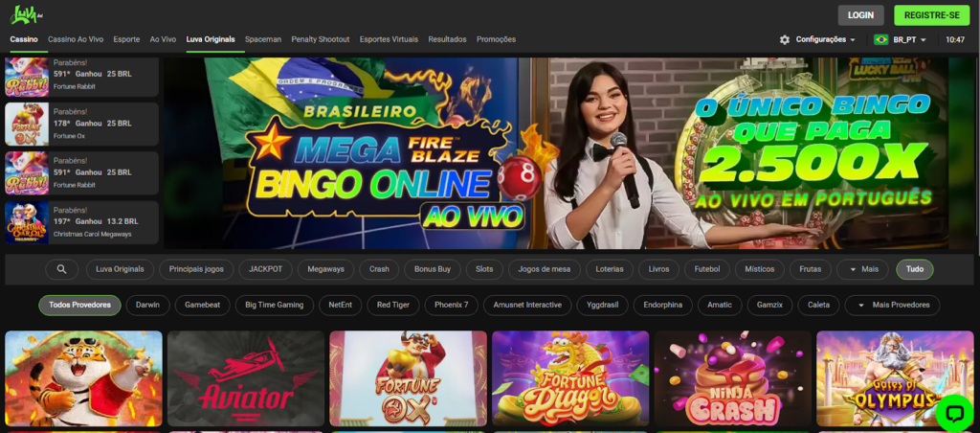Open the Promoções tab
Image resolution: width=980 pixels, height=433 pixels.
pyautogui.click(x=497, y=39)
